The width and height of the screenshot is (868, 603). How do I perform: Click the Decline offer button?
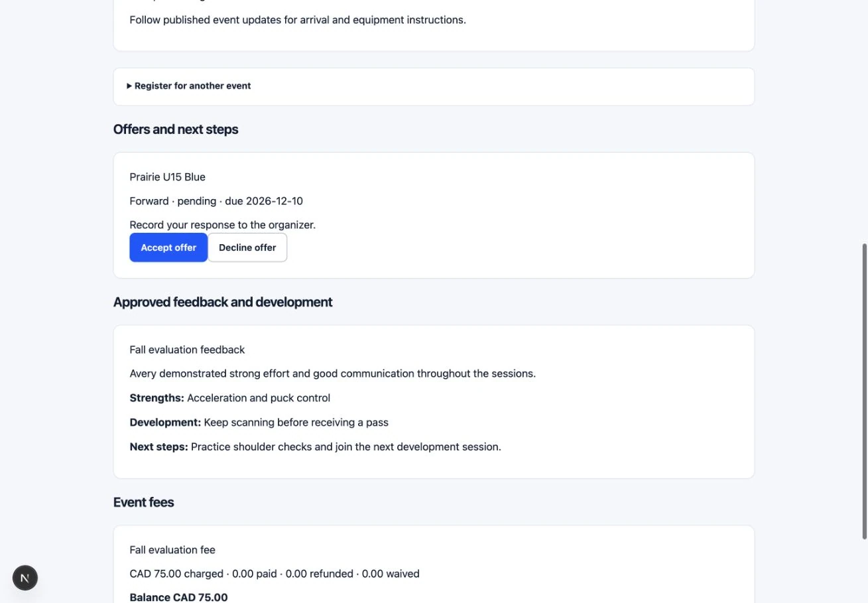247,247
